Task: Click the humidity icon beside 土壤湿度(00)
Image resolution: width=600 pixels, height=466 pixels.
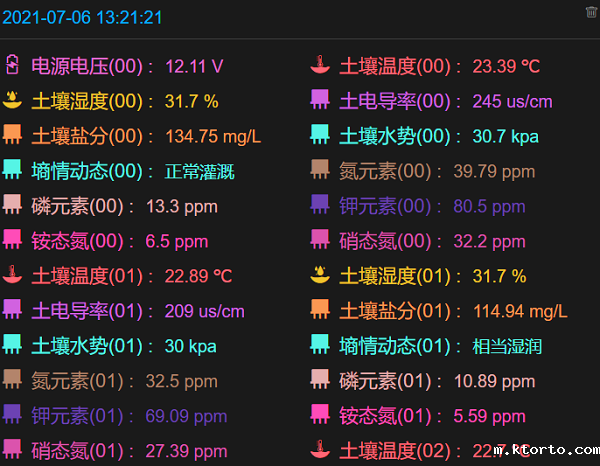Action: coord(12,100)
